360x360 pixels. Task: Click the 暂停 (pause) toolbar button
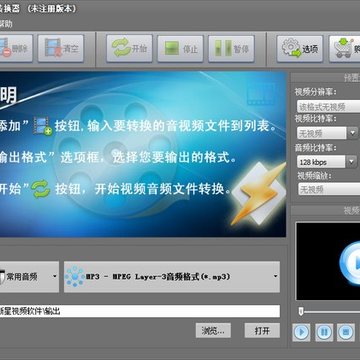coord(231,49)
